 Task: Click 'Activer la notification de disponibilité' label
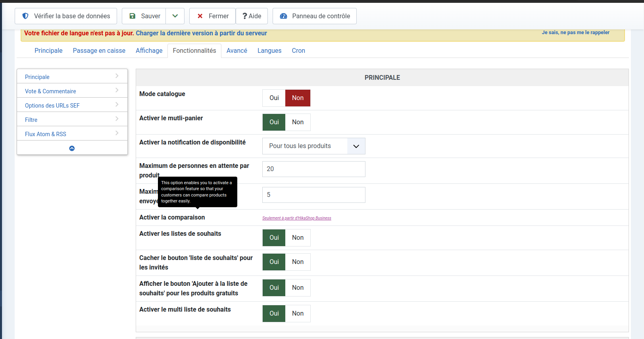[192, 143]
